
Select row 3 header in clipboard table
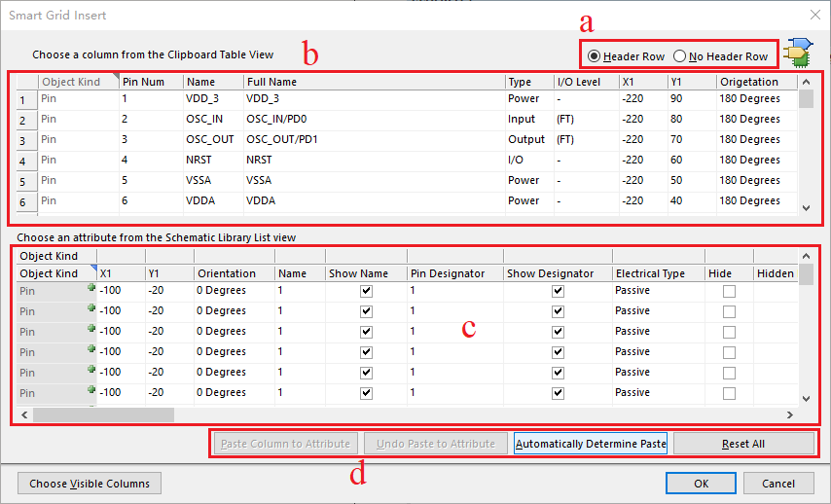tap(22, 140)
